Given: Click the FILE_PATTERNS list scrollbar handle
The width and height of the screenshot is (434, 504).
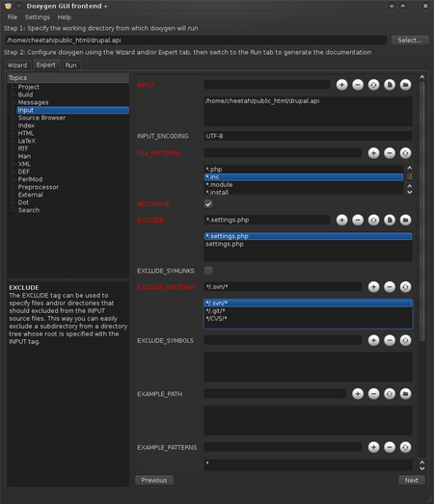Looking at the screenshot, I should (410, 176).
